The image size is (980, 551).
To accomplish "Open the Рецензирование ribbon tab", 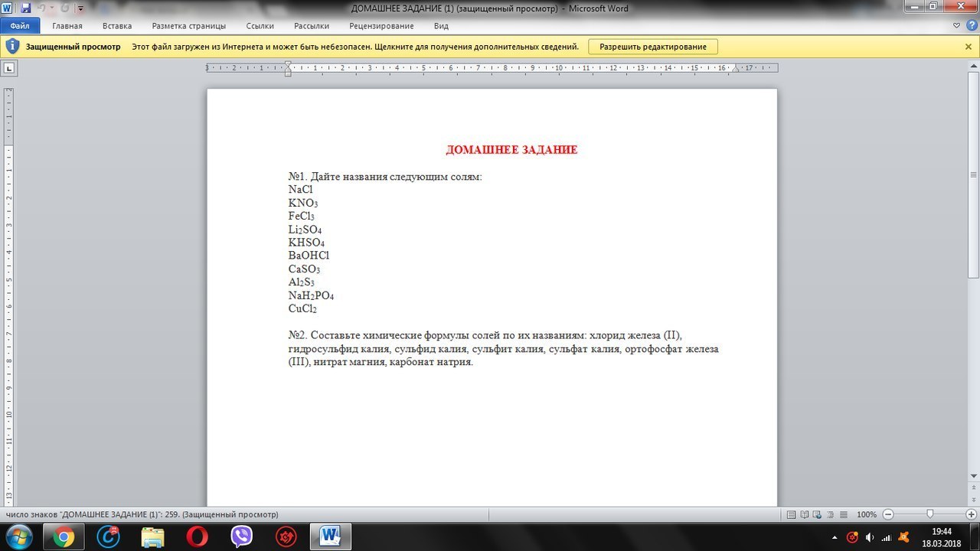I will click(x=381, y=25).
